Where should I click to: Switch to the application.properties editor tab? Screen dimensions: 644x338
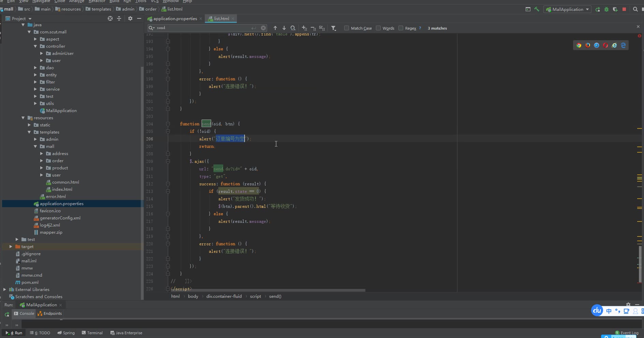click(175, 19)
